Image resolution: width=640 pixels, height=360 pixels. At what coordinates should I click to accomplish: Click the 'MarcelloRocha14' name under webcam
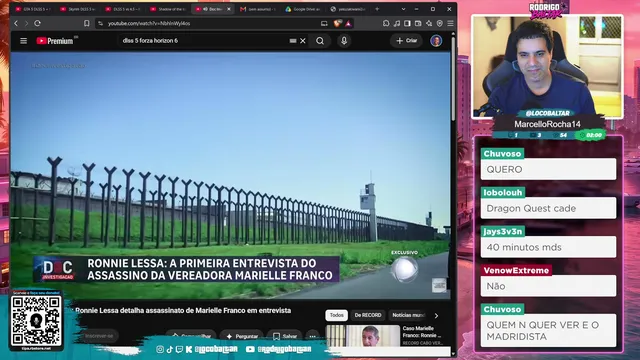tap(547, 124)
